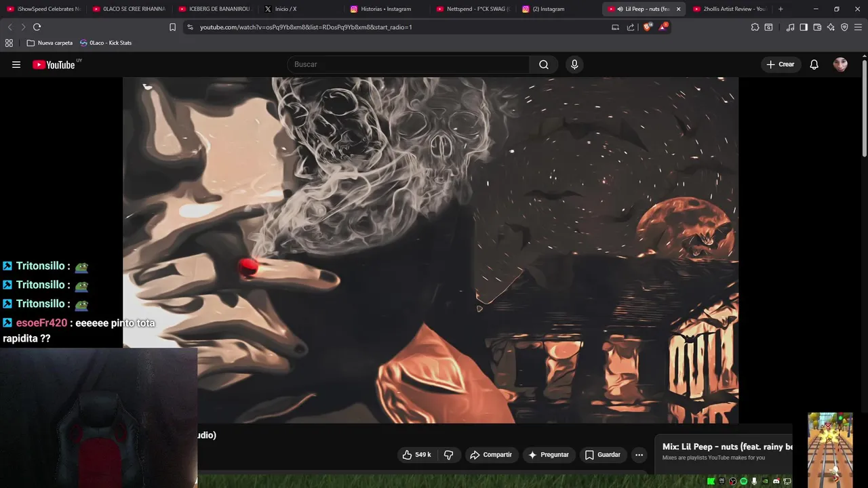Toggle the browser sidebar panel
868x488 pixels.
coord(804,27)
